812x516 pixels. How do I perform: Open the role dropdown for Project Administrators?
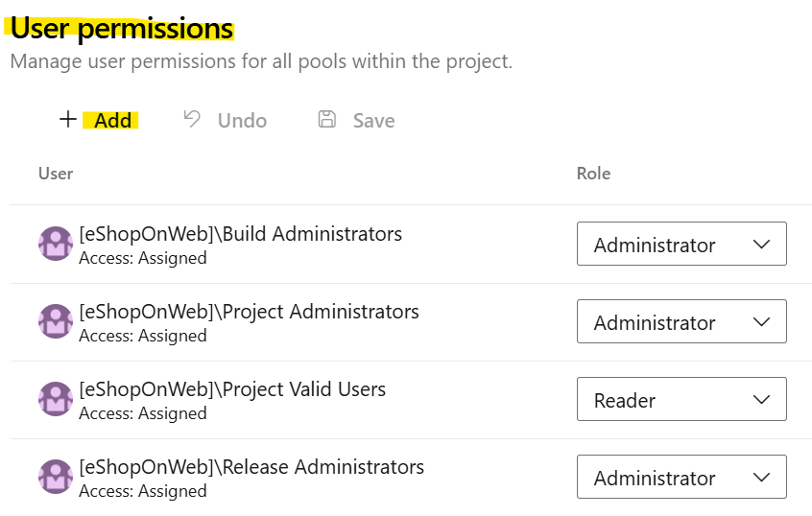pos(681,321)
